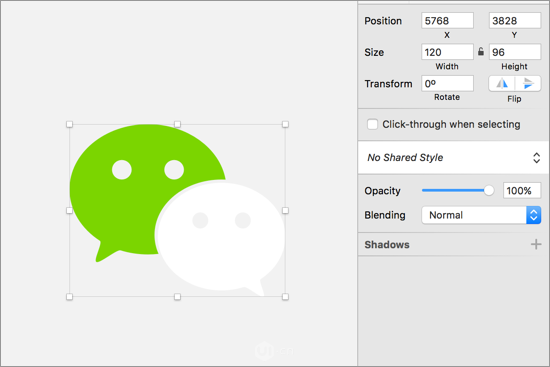The width and height of the screenshot is (550, 367).
Task: Click the Blending label
Action: pos(385,215)
